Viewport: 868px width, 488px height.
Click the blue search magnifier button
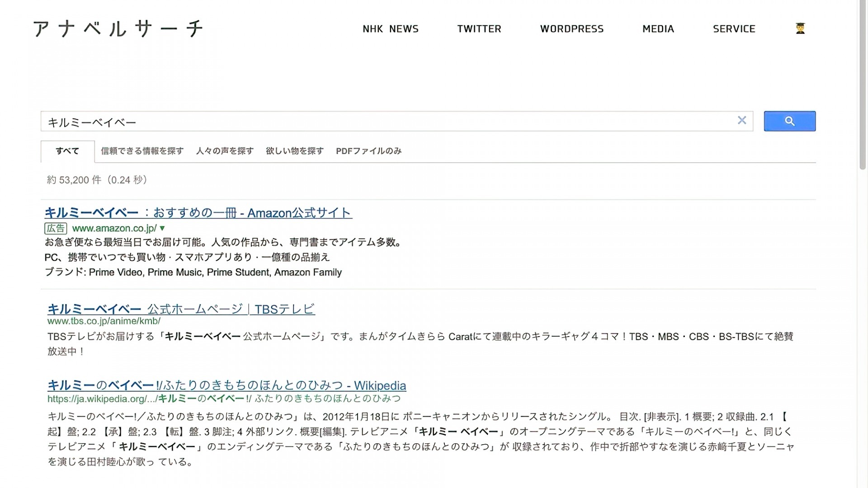[789, 121]
